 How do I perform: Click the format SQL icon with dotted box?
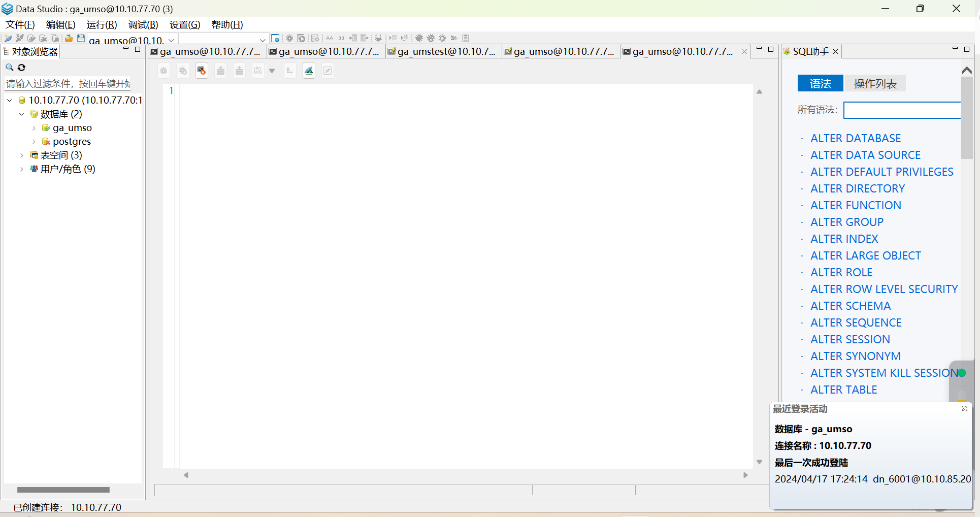point(315,38)
